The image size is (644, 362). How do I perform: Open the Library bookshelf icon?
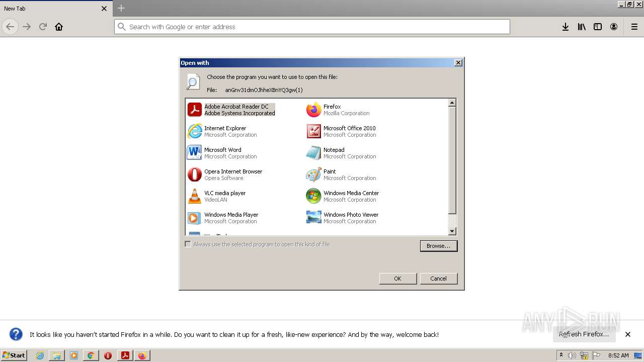582,27
